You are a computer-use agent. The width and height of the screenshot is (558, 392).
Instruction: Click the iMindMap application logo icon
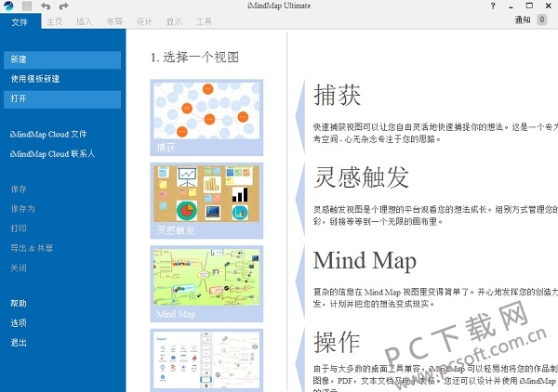(x=8, y=7)
